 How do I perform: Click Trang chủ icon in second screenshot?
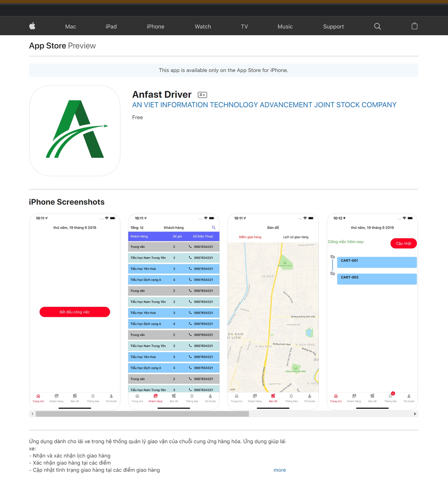tap(137, 396)
